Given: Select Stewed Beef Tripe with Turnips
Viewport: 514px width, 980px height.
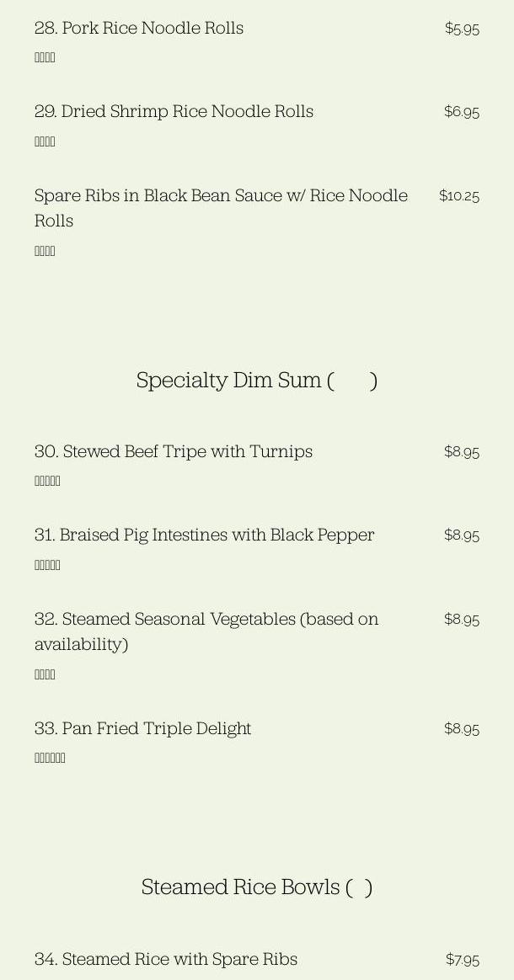Looking at the screenshot, I should coord(174,451).
